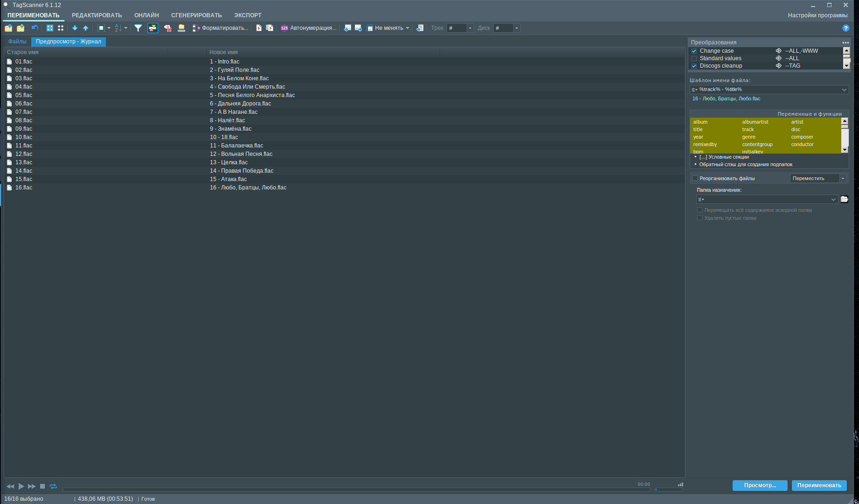
Task: Click the Форматировать... button
Action: pos(220,28)
